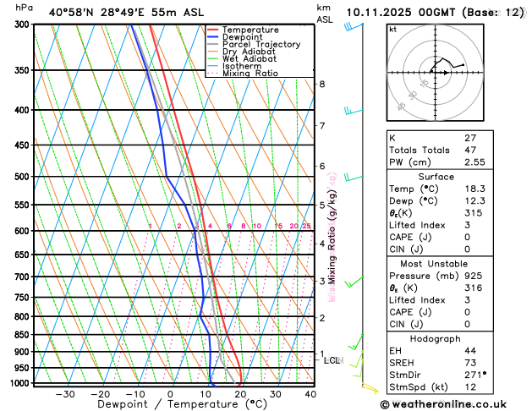Click the 400 hPa cyan wind barb

click(354, 111)
